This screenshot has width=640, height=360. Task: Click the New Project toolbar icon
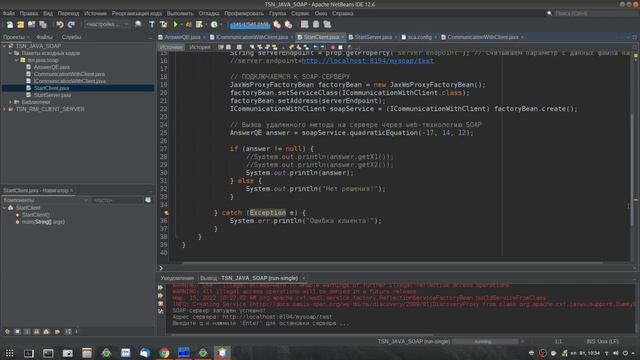coord(20,24)
